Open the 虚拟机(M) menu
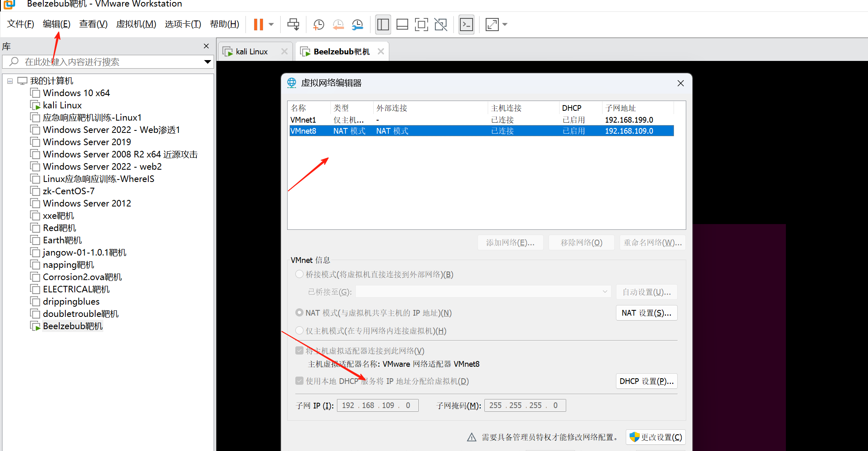The image size is (868, 451). pos(136,24)
